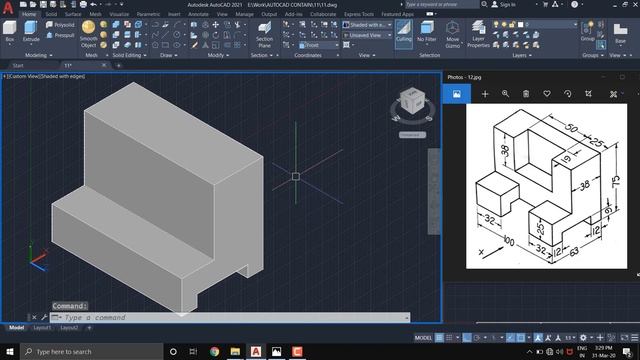Click the Plot printer icon in quick access toolbar
The image size is (640, 360).
[x=83, y=4]
